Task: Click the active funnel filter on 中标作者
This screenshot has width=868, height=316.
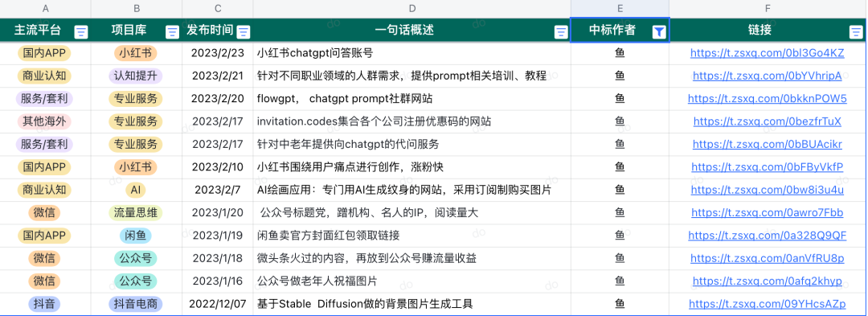Action: click(x=659, y=31)
